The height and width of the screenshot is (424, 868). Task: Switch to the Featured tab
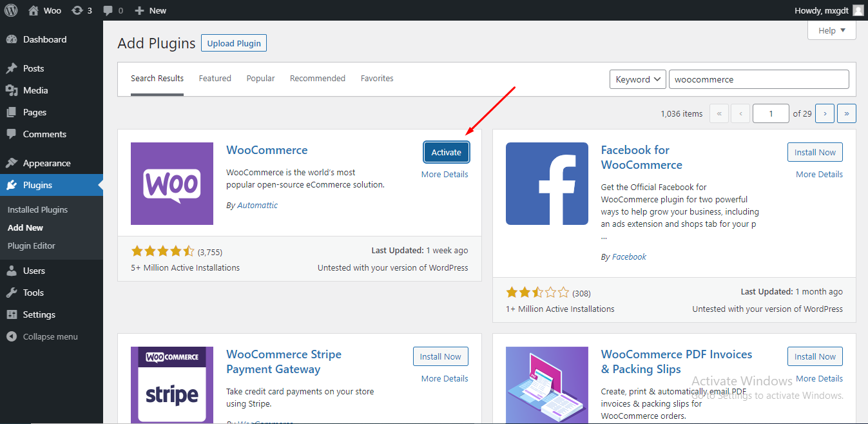click(215, 79)
